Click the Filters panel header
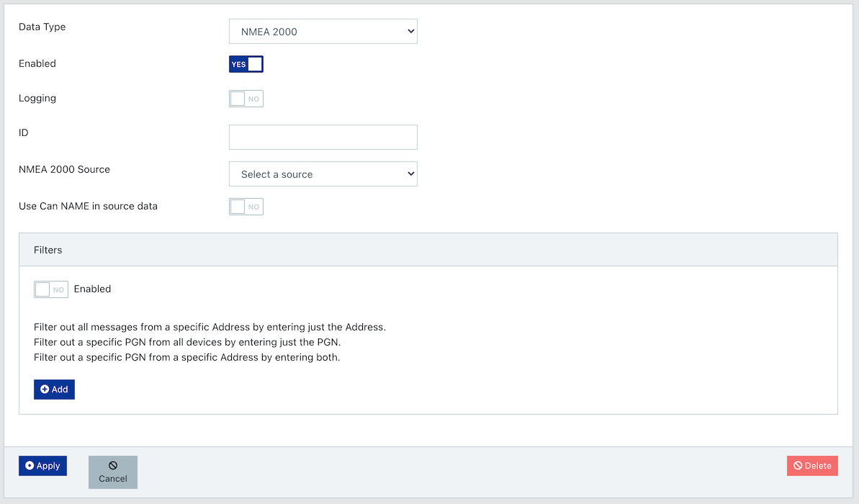The height and width of the screenshot is (504, 859). click(x=428, y=250)
